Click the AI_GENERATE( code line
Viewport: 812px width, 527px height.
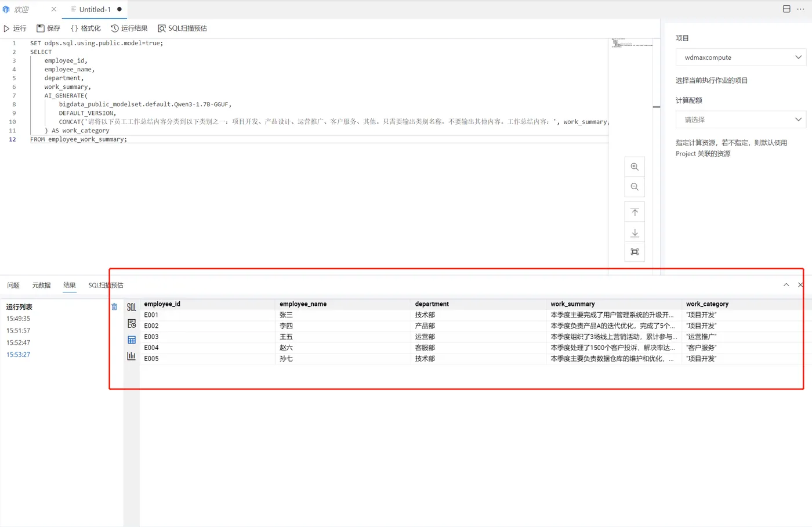66,96
